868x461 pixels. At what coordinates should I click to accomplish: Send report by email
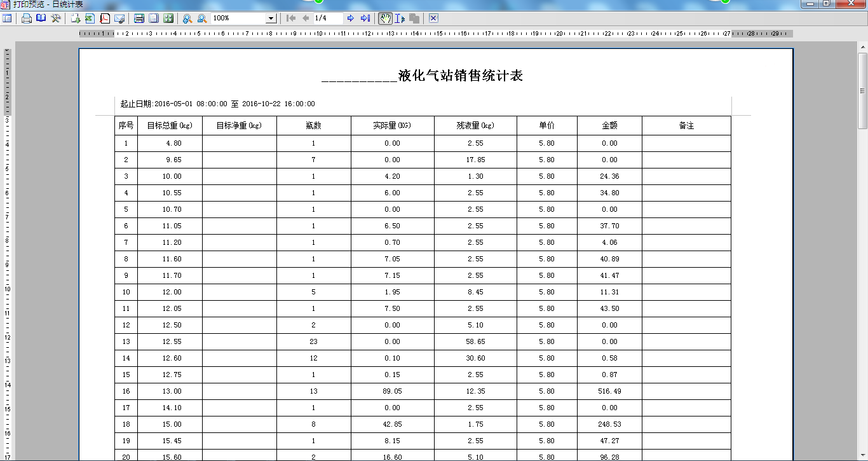tap(119, 18)
